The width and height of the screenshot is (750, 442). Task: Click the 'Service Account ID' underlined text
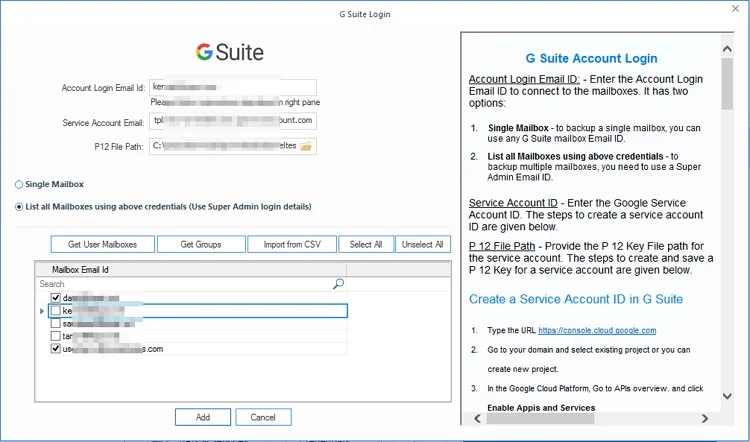513,203
